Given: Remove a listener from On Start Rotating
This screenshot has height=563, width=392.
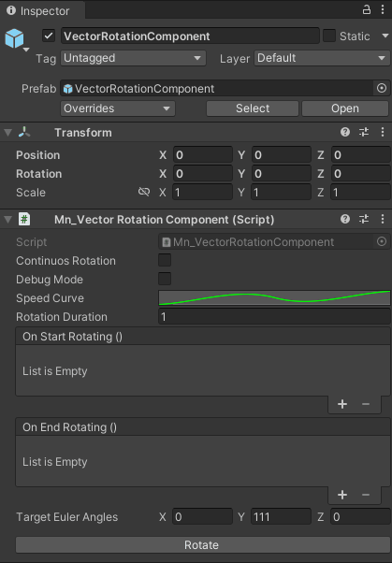Looking at the screenshot, I should click(366, 404).
